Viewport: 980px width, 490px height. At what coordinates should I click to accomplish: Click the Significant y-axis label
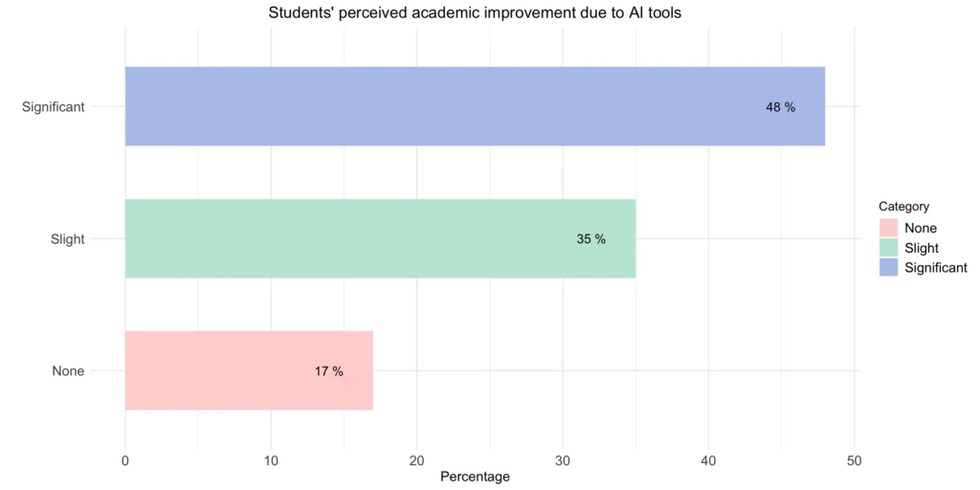[x=54, y=107]
